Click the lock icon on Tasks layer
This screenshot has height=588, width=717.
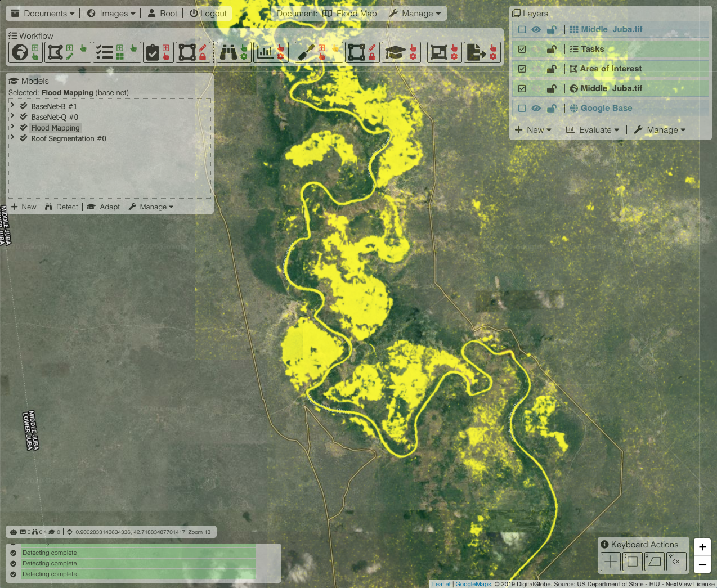(x=552, y=49)
